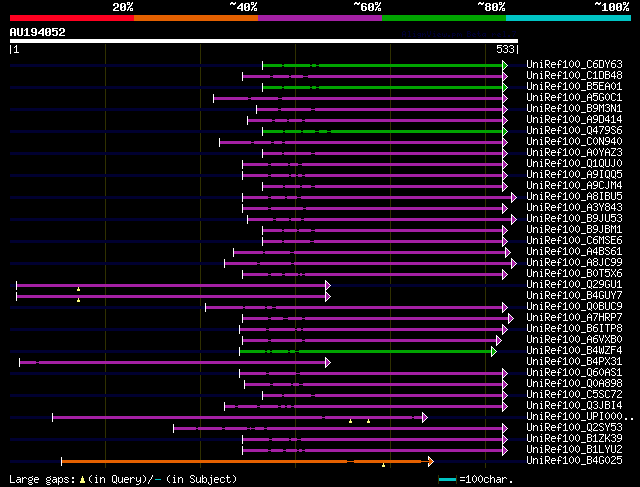Image resolution: width=640 pixels, height=487 pixels.
Task: Click the arrowhead ending the UPI000.. alignment
Action: click(x=425, y=418)
